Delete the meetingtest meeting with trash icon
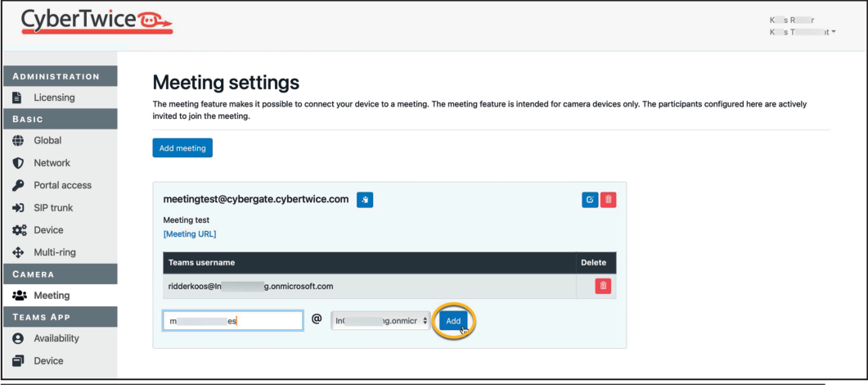868x385 pixels. tap(609, 200)
